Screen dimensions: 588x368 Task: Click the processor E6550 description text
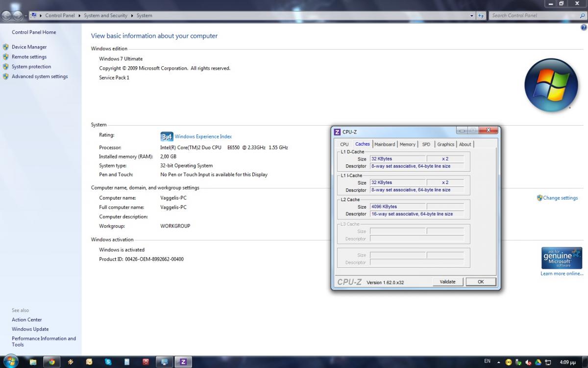click(224, 147)
